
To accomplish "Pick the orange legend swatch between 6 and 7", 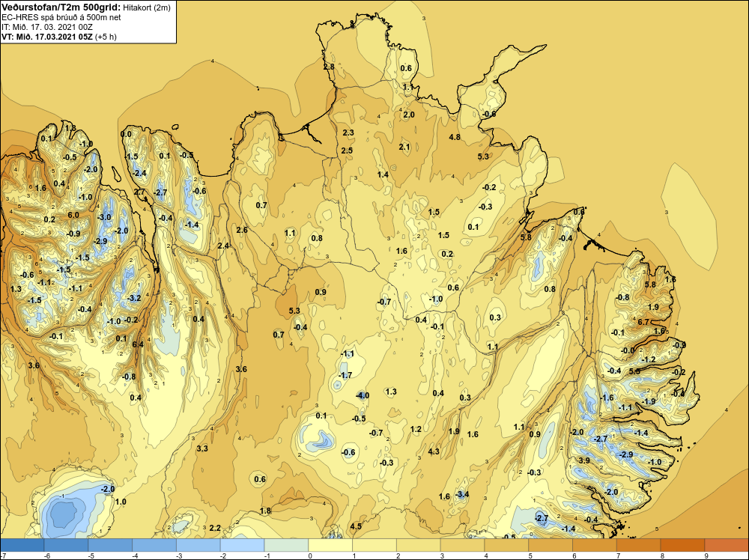I will coord(594,545).
